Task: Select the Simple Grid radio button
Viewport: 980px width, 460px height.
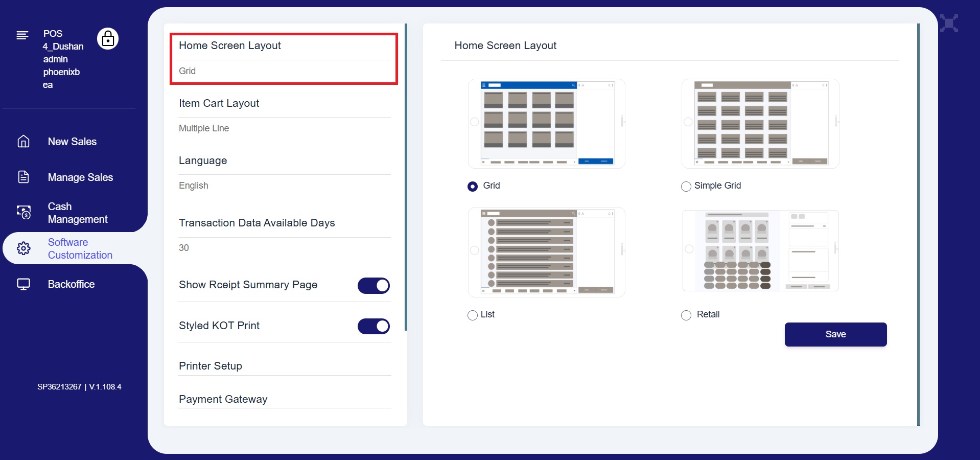Action: point(686,187)
